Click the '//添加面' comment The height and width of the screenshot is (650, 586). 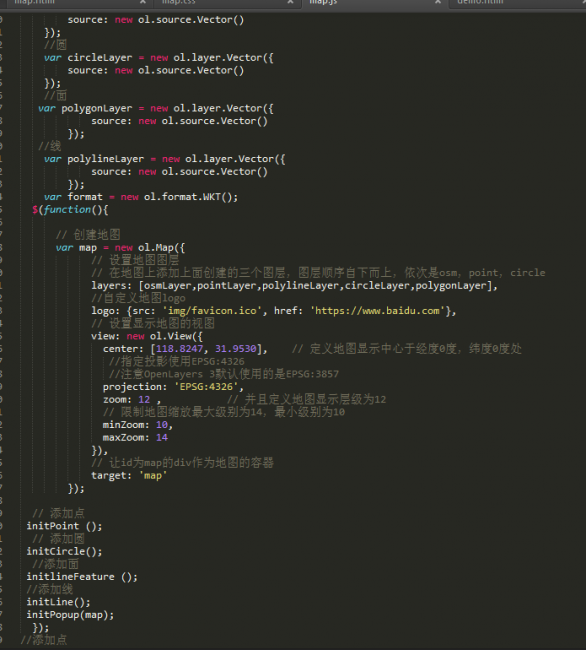tap(56, 564)
